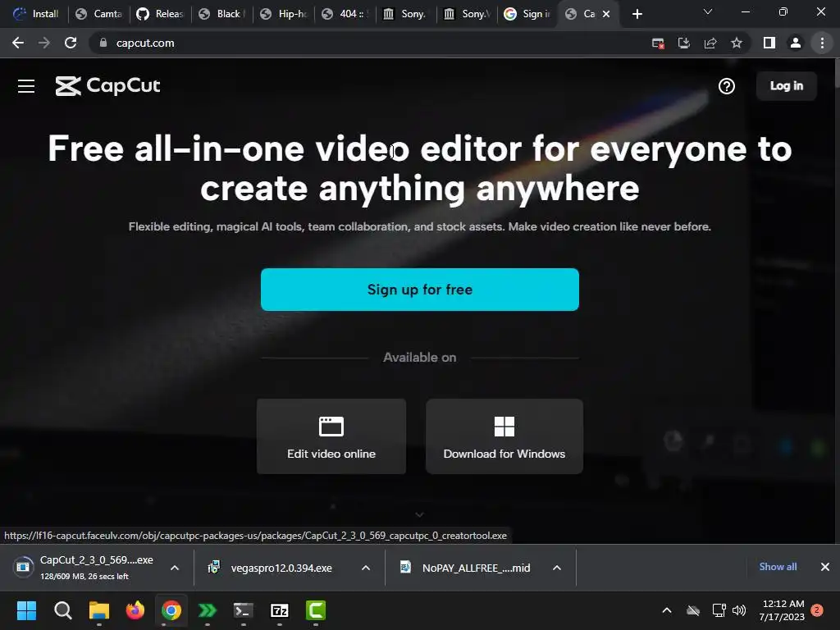Choose Edit video online

tap(331, 436)
